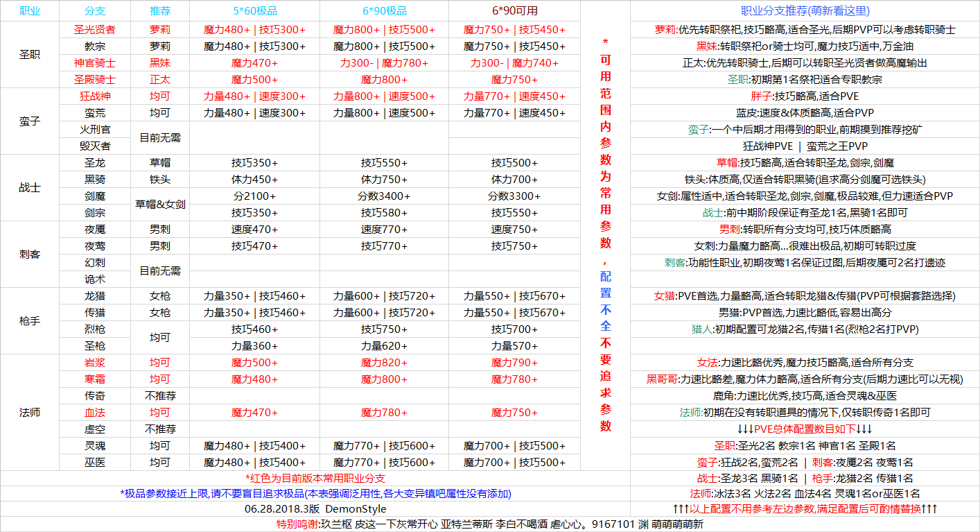Select the 06.28.2018.3版 DemonStyle footer cell

click(315, 509)
